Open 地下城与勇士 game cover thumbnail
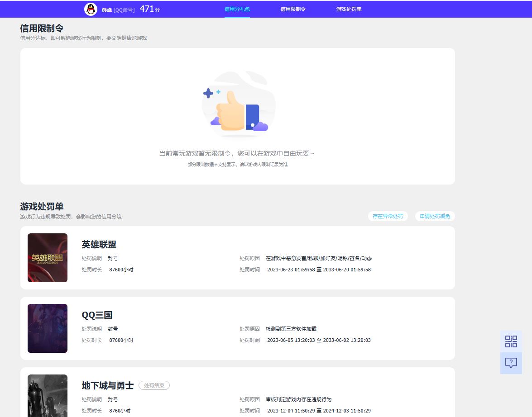The width and height of the screenshot is (532, 417). (x=48, y=395)
